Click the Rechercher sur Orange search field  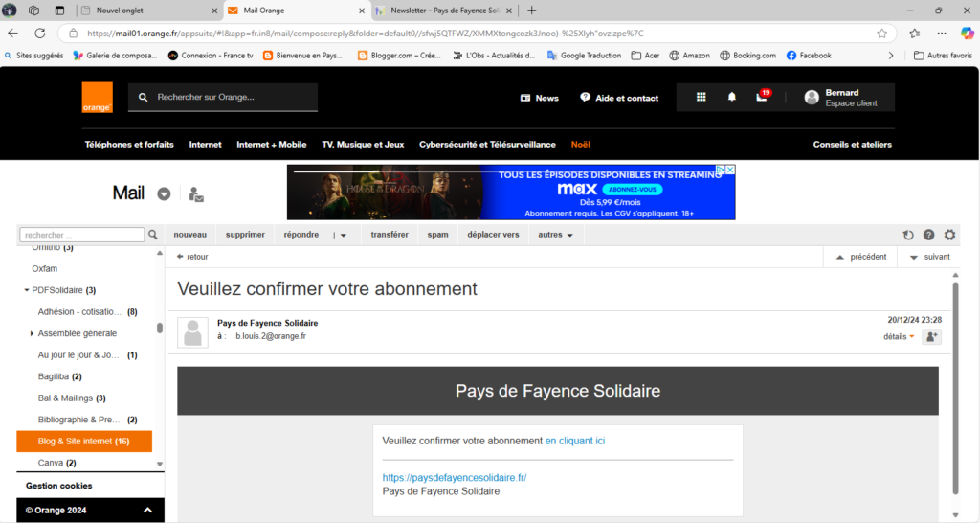(x=234, y=98)
